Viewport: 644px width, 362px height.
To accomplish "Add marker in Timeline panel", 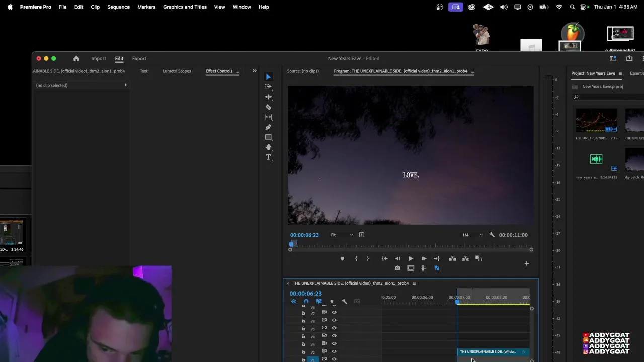I will (332, 302).
